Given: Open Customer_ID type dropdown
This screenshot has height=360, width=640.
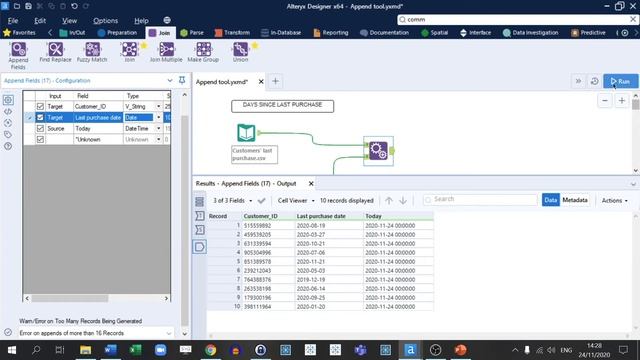Looking at the screenshot, I should 159,107.
